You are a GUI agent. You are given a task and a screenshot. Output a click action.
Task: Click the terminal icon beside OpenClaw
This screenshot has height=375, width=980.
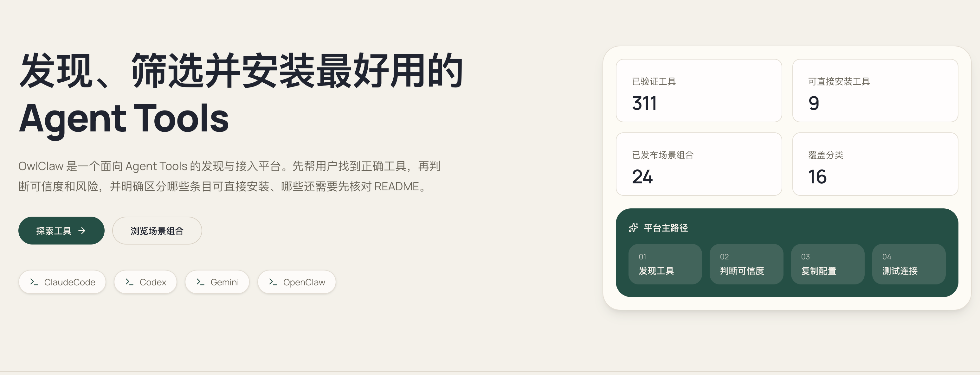tap(273, 282)
